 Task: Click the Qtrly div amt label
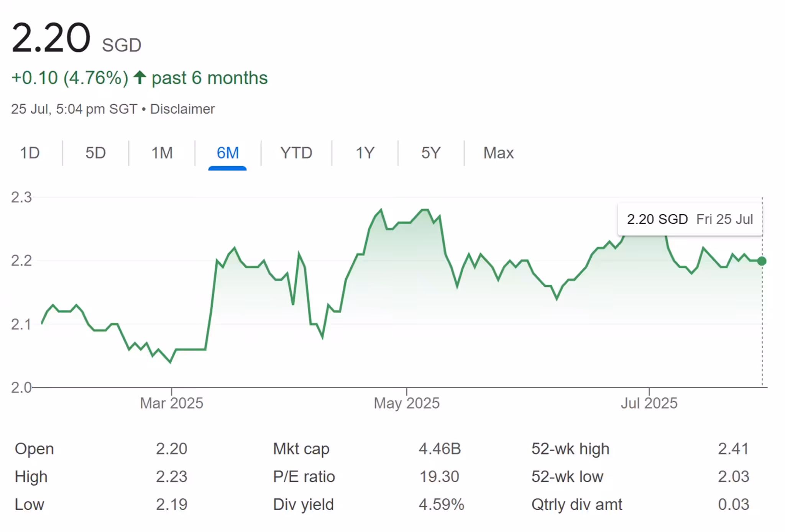576,505
